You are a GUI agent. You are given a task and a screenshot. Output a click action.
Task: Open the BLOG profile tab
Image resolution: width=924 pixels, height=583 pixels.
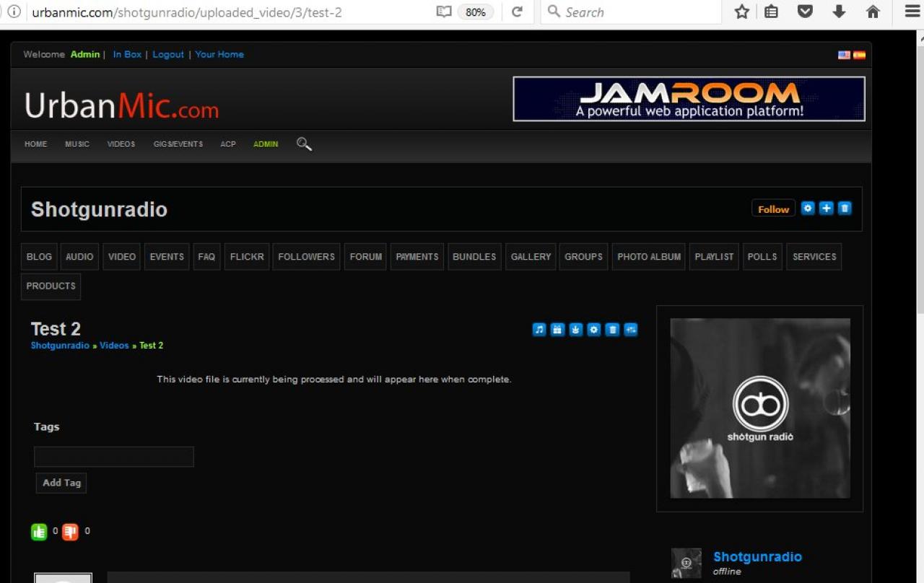[x=39, y=257]
